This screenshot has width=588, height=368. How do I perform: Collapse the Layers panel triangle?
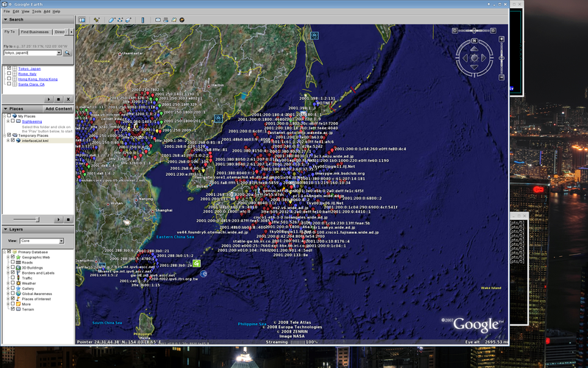point(5,229)
